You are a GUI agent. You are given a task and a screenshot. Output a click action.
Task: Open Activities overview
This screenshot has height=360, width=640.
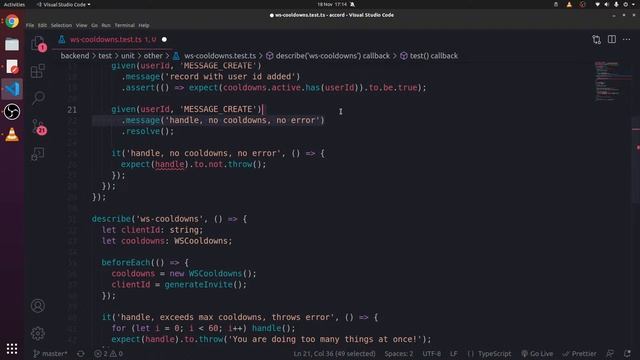click(x=14, y=4)
